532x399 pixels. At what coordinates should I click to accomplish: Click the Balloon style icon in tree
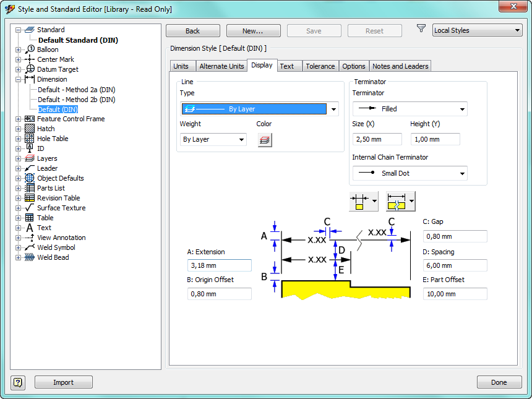pos(30,49)
